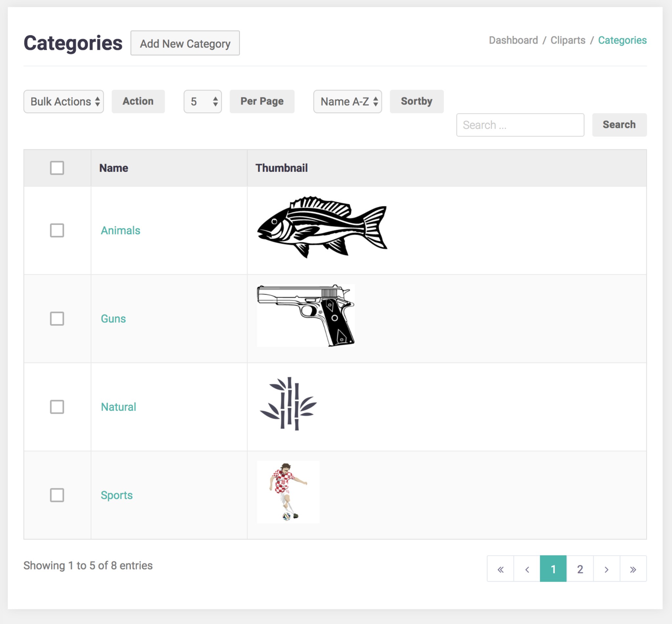672x624 pixels.
Task: Expand the Name A-Z sort dropdown
Action: 347,101
